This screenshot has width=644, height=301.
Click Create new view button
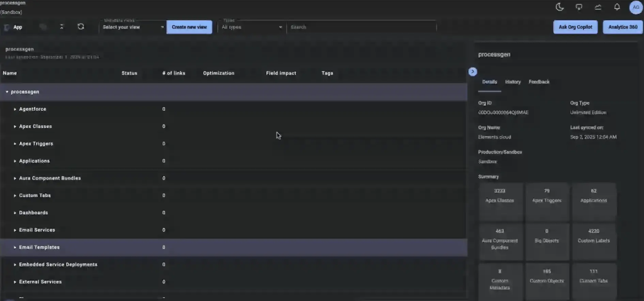(x=189, y=27)
